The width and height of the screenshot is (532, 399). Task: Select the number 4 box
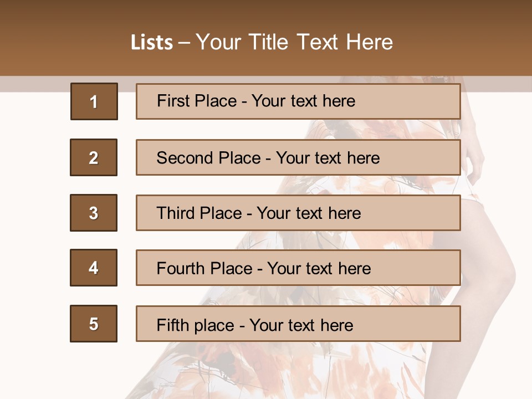click(x=94, y=268)
